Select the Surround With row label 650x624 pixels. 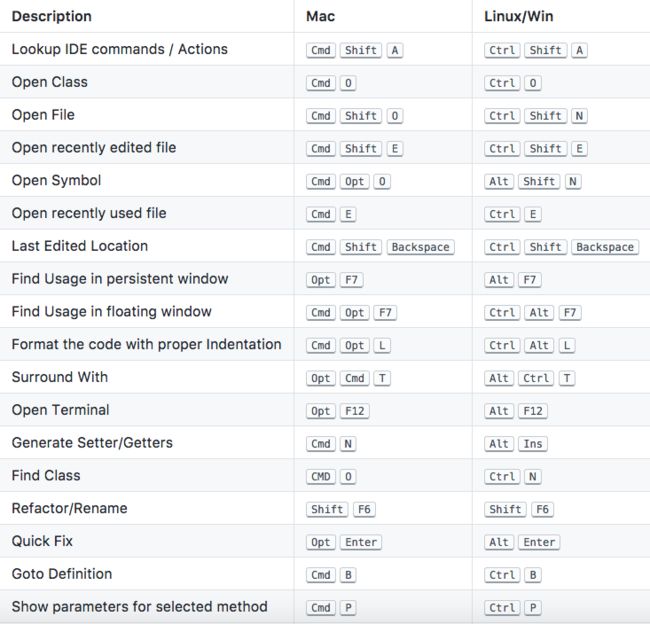[x=60, y=377]
